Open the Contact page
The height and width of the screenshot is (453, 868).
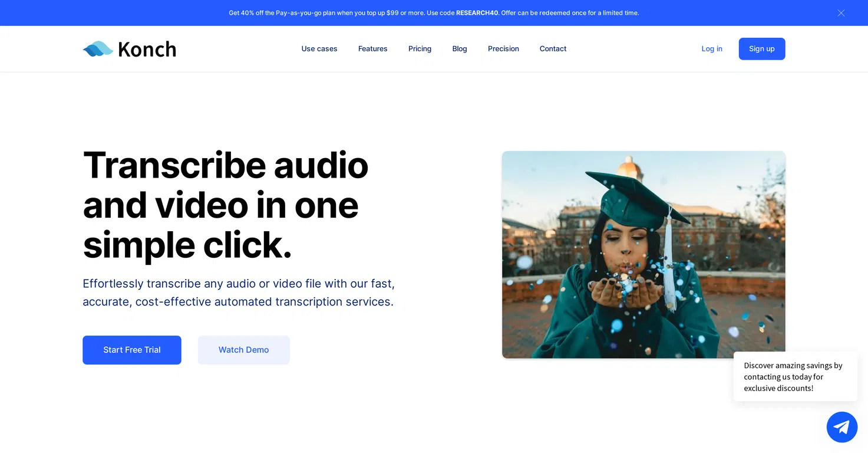click(x=553, y=49)
